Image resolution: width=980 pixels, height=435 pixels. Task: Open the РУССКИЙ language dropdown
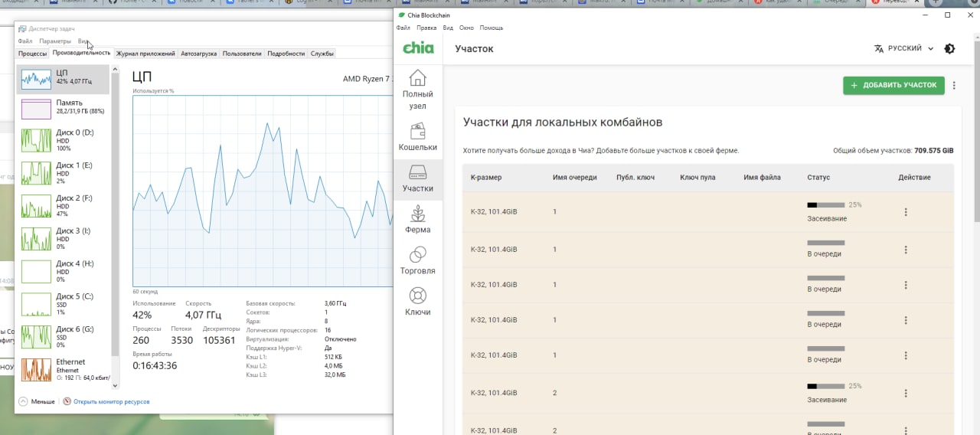pos(904,48)
